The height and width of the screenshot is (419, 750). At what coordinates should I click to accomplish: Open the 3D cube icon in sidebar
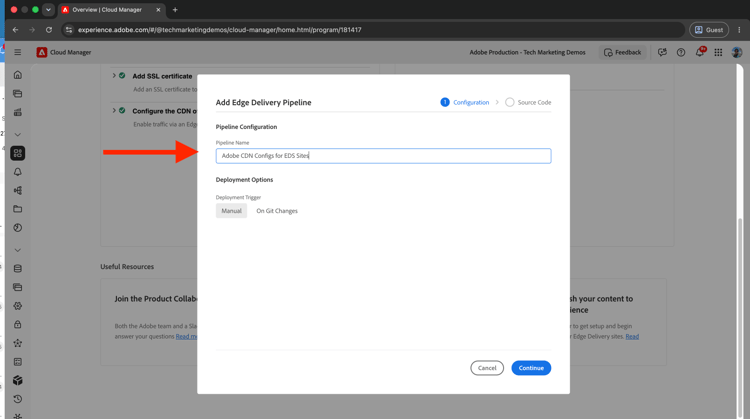pos(18,380)
